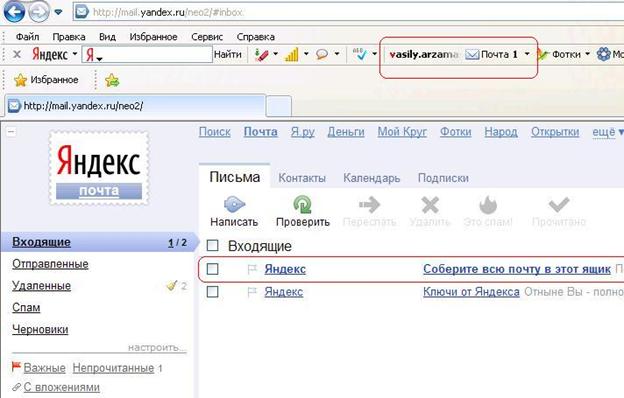Open the recent pages dropdown arrow
Screen dimensions: 624x398
point(58,12)
